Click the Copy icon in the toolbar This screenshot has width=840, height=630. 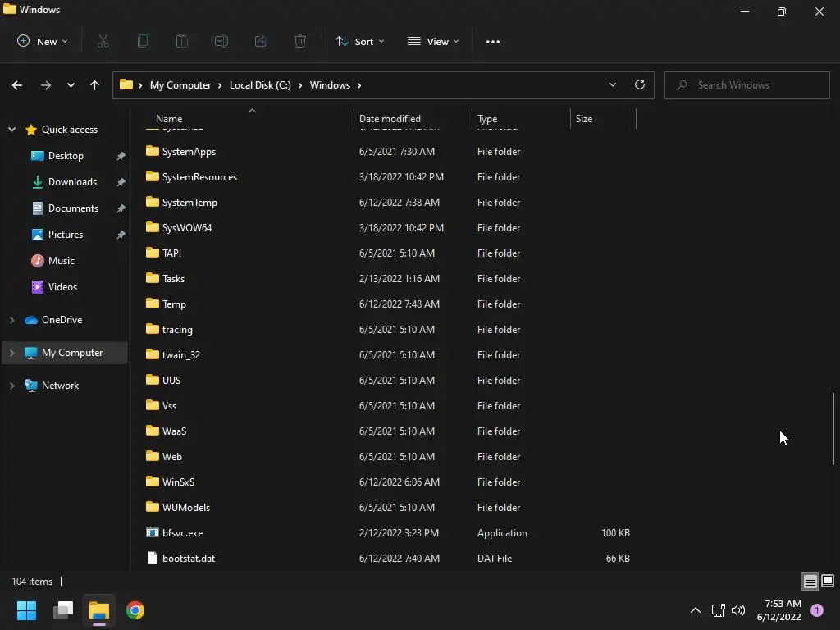pos(143,41)
